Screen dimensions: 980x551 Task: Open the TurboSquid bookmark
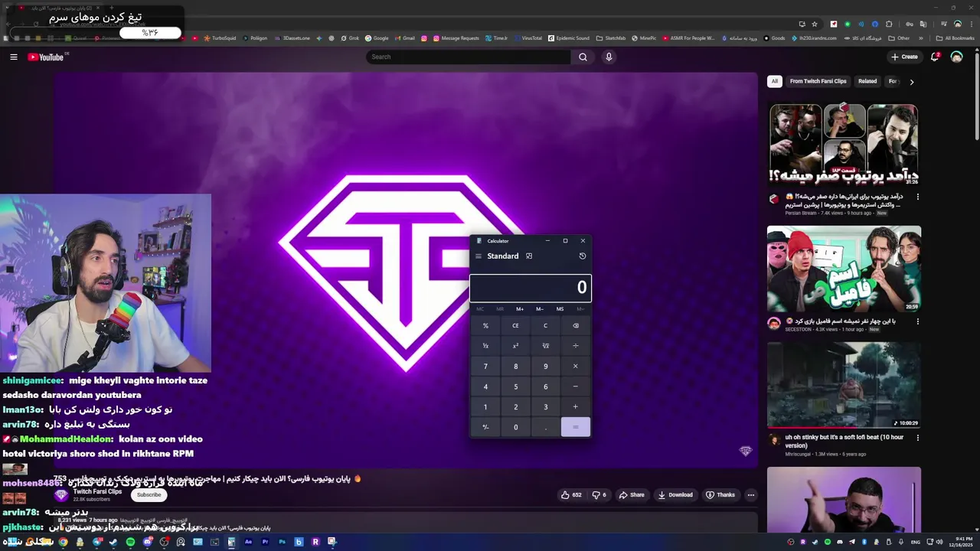220,38
